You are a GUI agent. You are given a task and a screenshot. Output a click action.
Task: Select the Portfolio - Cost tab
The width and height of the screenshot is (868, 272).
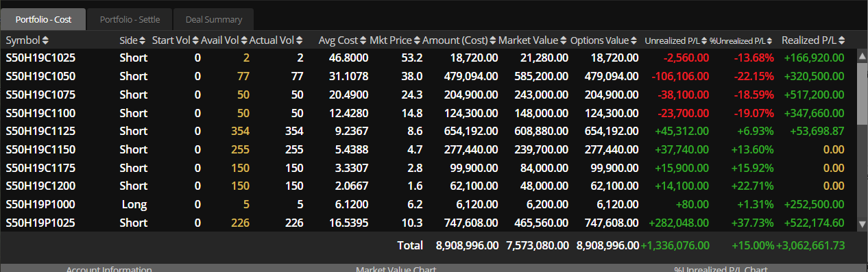(x=43, y=19)
